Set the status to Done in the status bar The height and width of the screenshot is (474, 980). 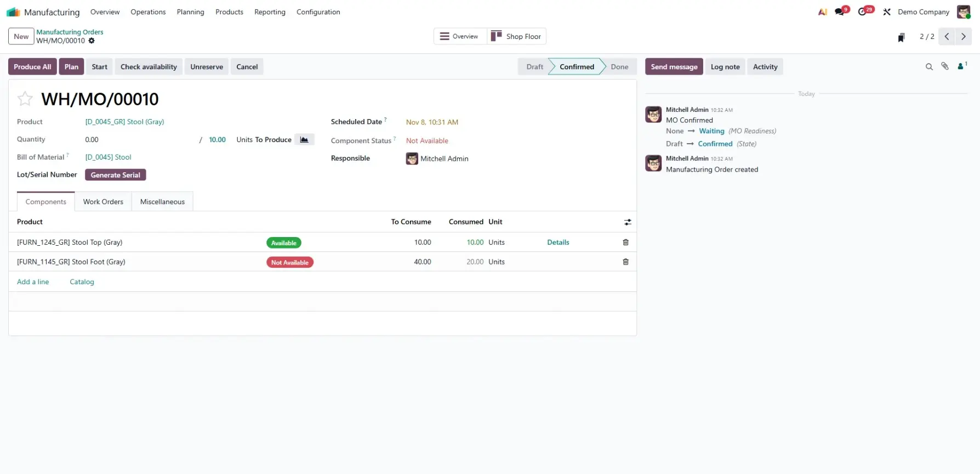[619, 67]
